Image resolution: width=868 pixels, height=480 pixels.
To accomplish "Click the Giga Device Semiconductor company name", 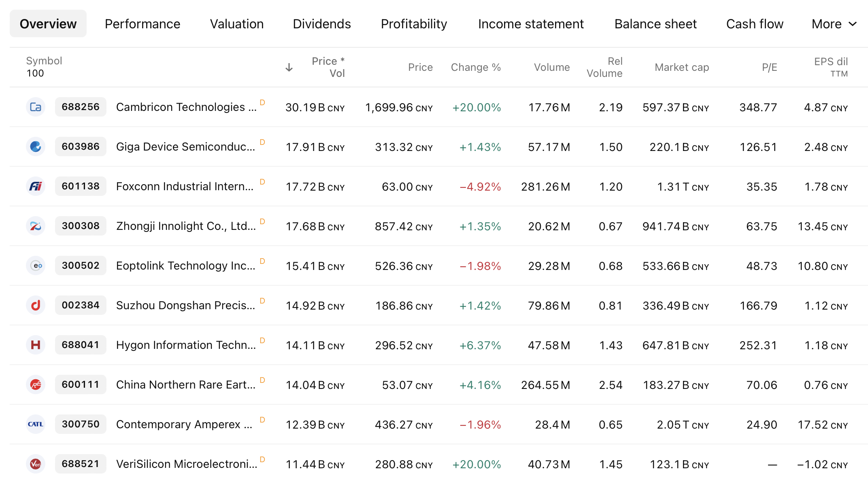I will [x=185, y=147].
